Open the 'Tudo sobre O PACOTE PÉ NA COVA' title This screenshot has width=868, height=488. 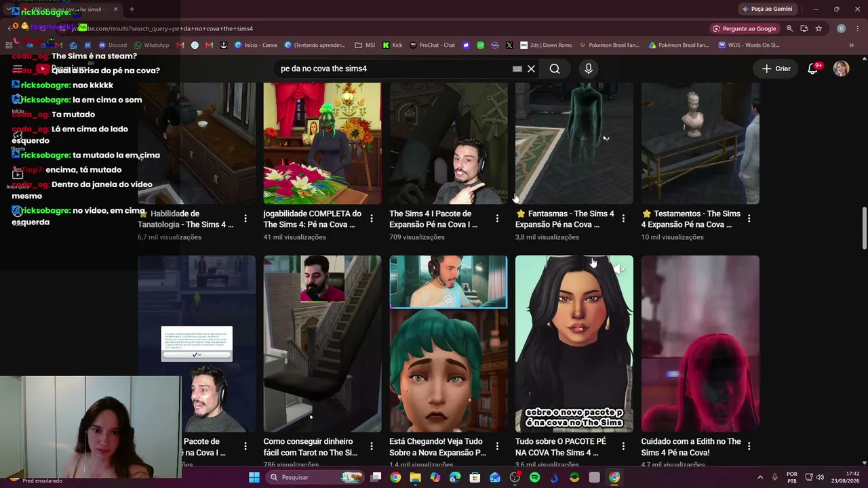pos(561,447)
